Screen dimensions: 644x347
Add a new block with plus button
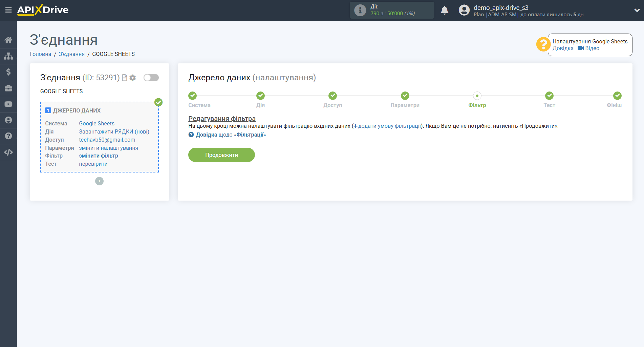(x=99, y=181)
